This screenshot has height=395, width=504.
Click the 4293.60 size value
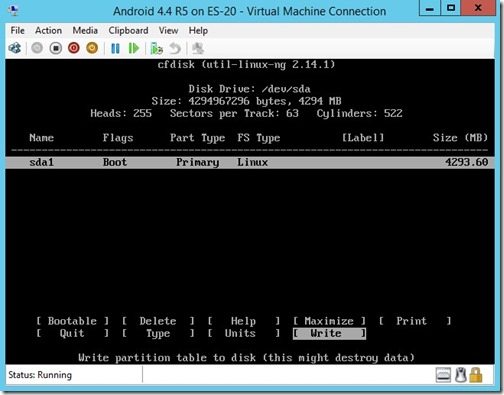466,162
